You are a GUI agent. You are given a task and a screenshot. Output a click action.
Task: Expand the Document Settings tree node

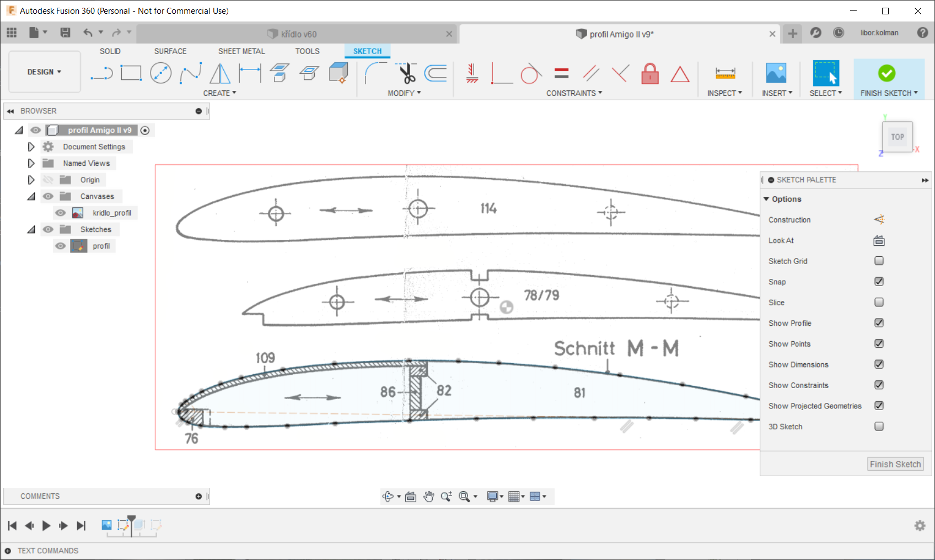pyautogui.click(x=31, y=147)
